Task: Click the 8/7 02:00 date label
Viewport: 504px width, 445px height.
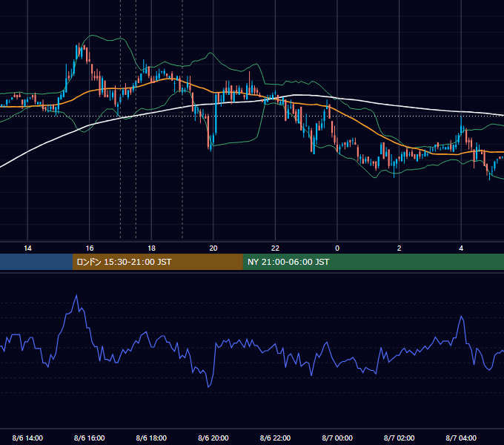Action: (x=399, y=438)
